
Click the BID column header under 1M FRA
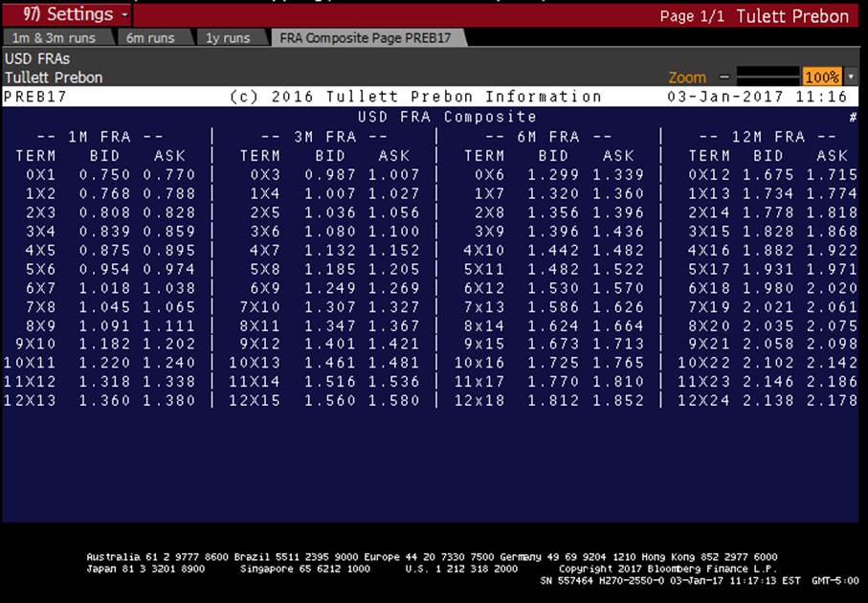pos(104,156)
